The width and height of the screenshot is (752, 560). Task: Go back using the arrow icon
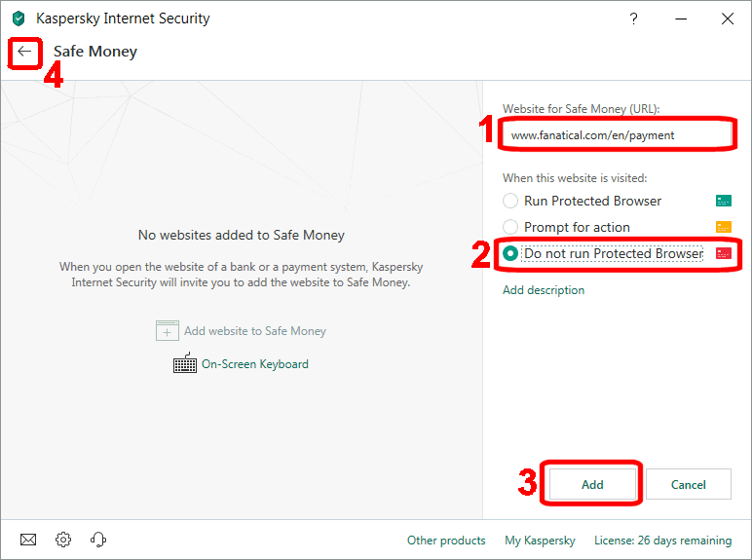(x=24, y=52)
